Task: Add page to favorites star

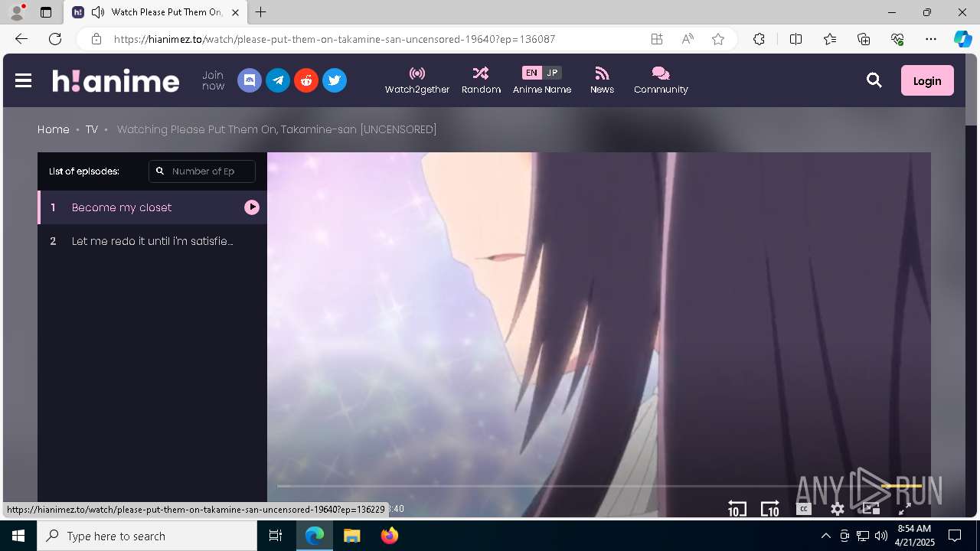Action: (718, 39)
